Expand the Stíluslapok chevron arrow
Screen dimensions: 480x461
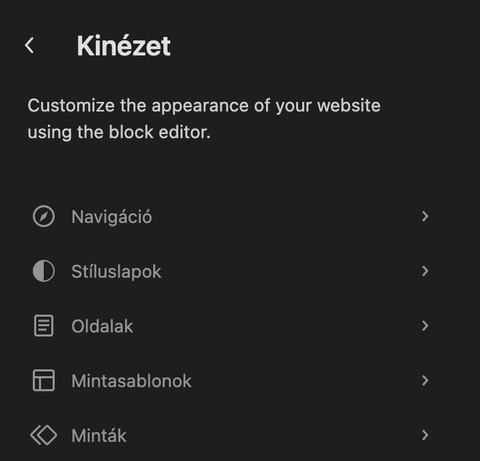[x=425, y=271]
